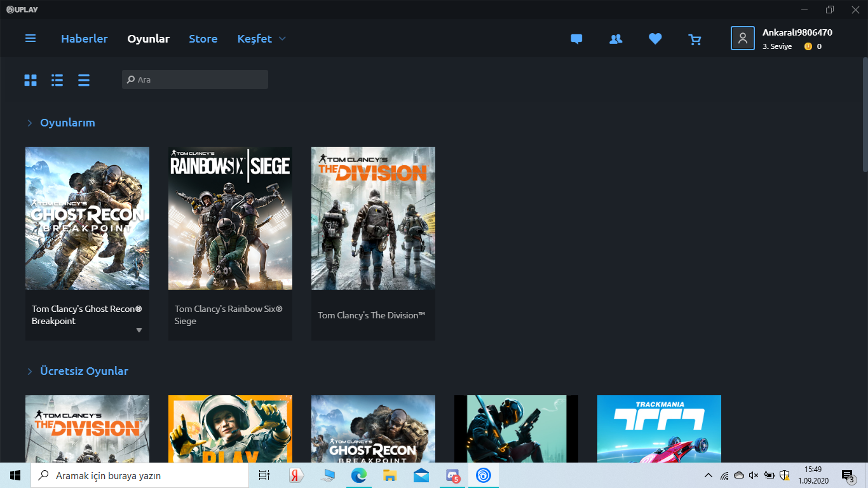Open Microsoft Edge from the taskbar
The width and height of the screenshot is (868, 488).
359,475
